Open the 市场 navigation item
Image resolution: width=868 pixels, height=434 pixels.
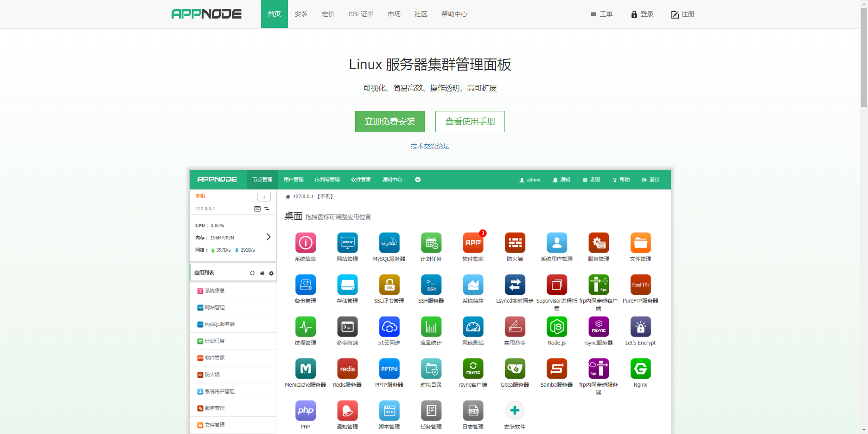click(394, 14)
